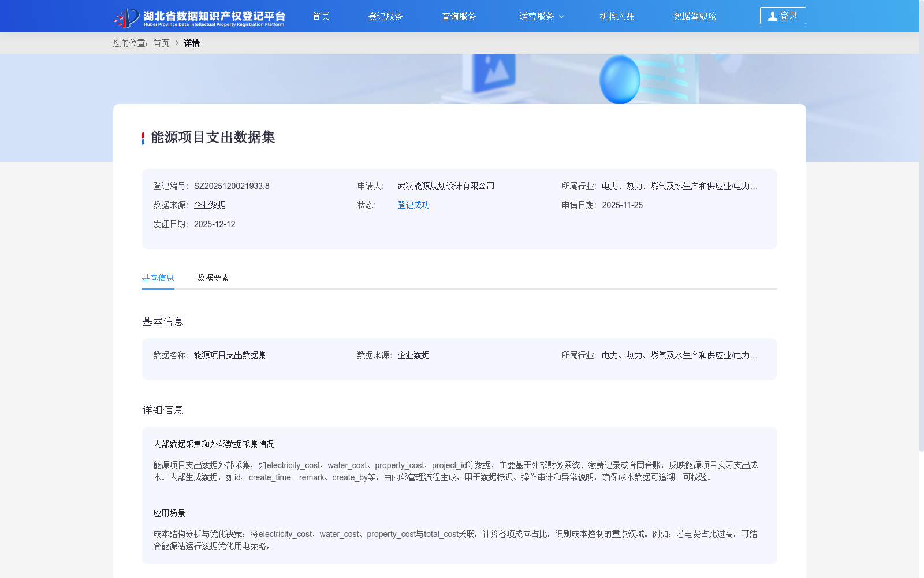Image resolution: width=924 pixels, height=578 pixels.
Task: Select registration number SZ2025120021933.8
Action: (232, 186)
